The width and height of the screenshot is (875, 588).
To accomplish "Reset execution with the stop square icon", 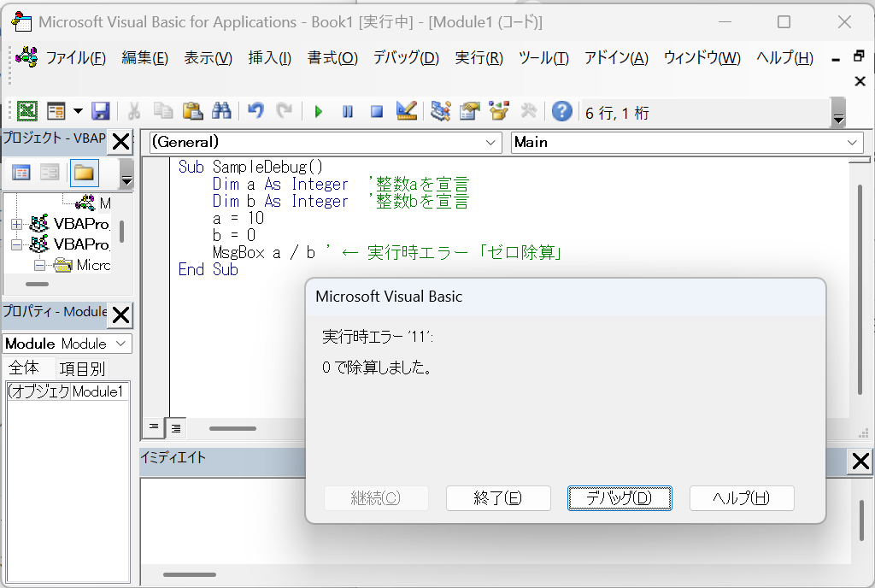I will click(377, 112).
